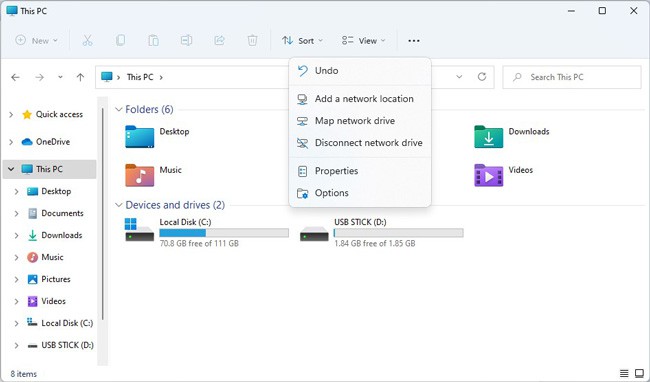Click '1.84 GB free of 1.85 GB' text
The width and height of the screenshot is (650, 382).
coord(375,244)
